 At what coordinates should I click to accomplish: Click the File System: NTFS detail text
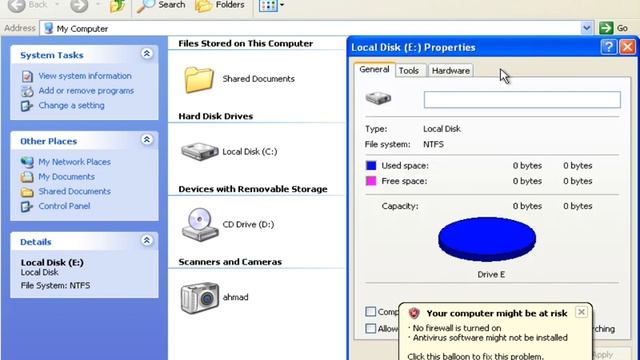[56, 285]
